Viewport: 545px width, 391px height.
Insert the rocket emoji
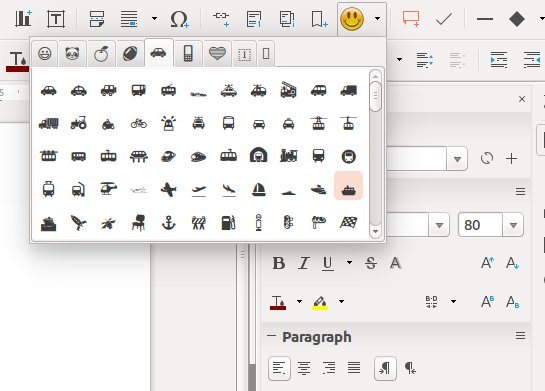tap(79, 222)
